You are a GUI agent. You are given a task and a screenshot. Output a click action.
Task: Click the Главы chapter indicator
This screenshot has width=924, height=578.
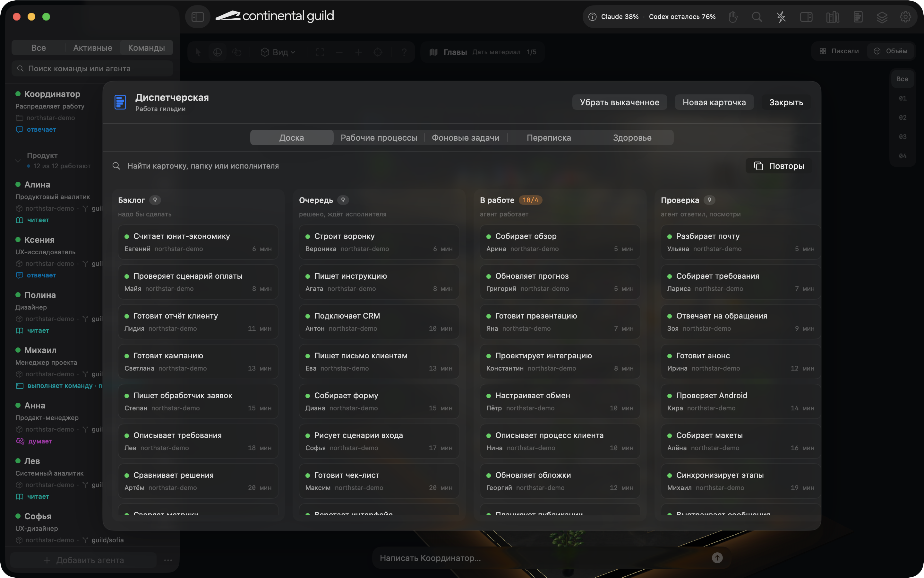[x=483, y=52]
